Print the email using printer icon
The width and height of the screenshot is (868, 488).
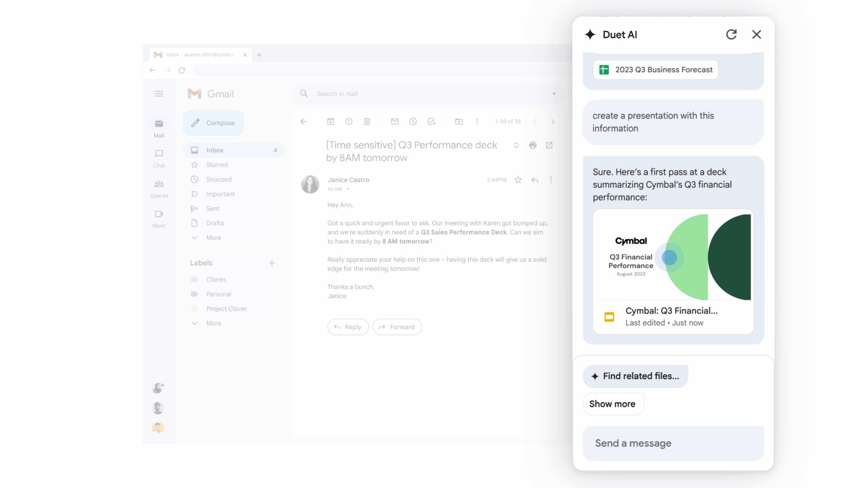tap(533, 145)
